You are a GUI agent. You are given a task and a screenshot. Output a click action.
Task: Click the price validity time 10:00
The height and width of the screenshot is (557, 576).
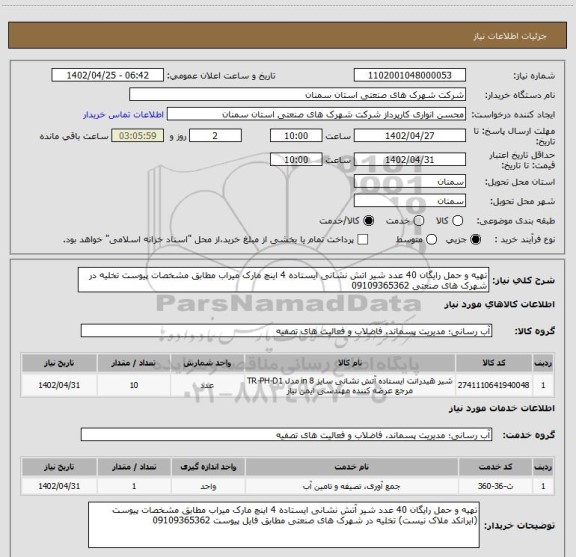pos(296,159)
